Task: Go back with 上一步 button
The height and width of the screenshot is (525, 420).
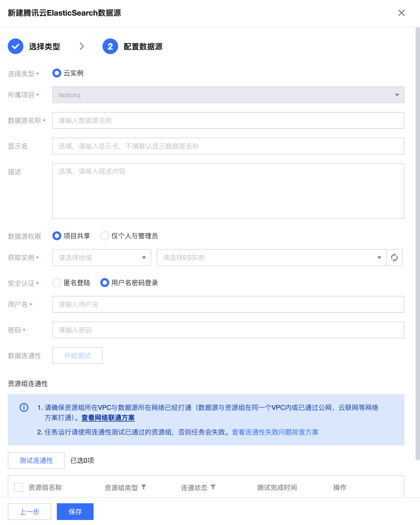Action: 30,512
